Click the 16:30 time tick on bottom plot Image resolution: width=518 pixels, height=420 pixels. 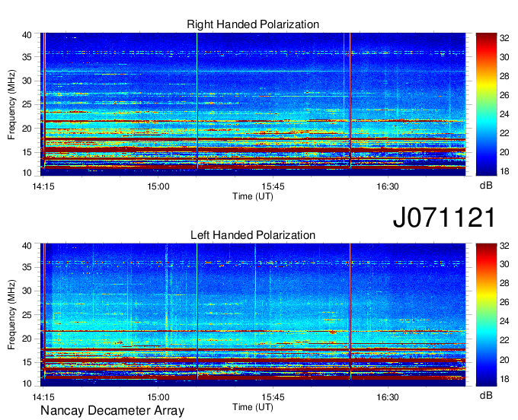pos(388,397)
